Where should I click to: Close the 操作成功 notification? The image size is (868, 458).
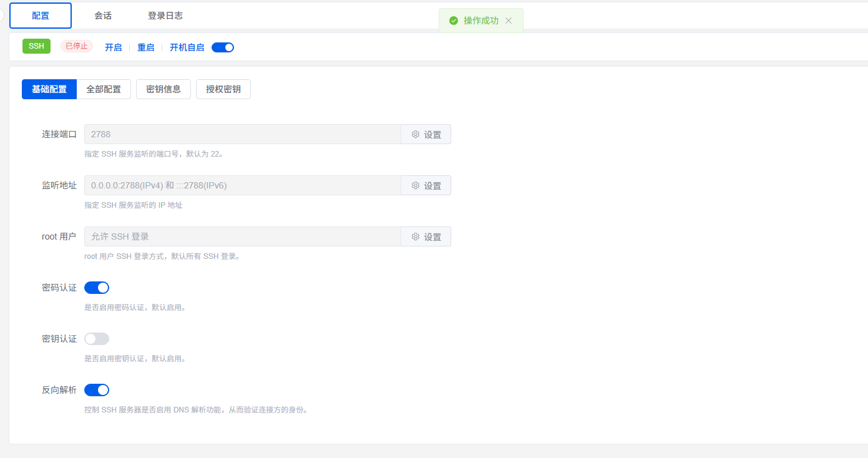click(x=509, y=21)
